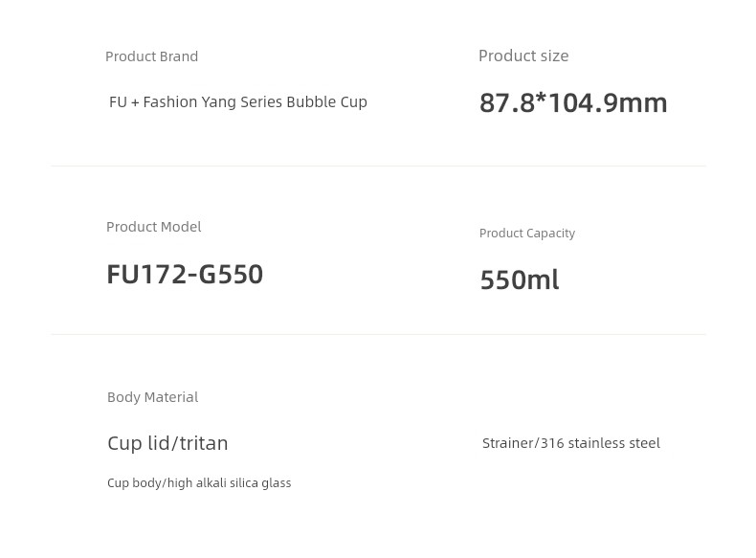Select the FU + Fashion Yang Series text
This screenshot has height=558, width=756.
click(x=196, y=101)
